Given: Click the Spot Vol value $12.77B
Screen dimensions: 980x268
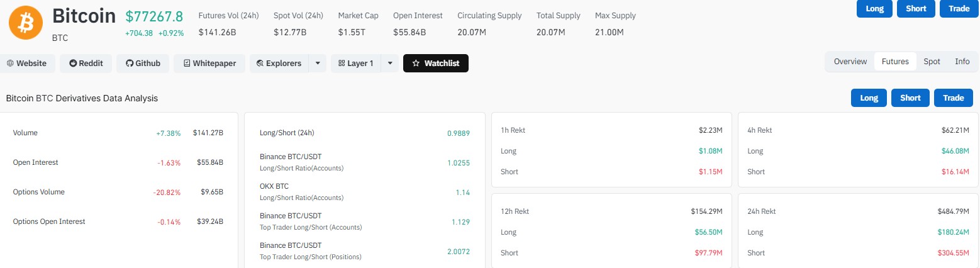Looking at the screenshot, I should 290,31.
